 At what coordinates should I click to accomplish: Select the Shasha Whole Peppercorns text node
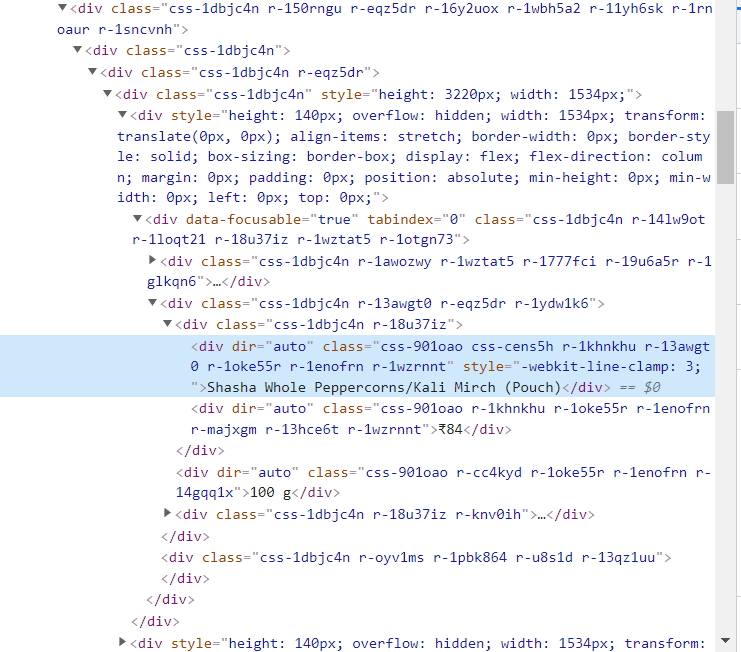point(384,387)
